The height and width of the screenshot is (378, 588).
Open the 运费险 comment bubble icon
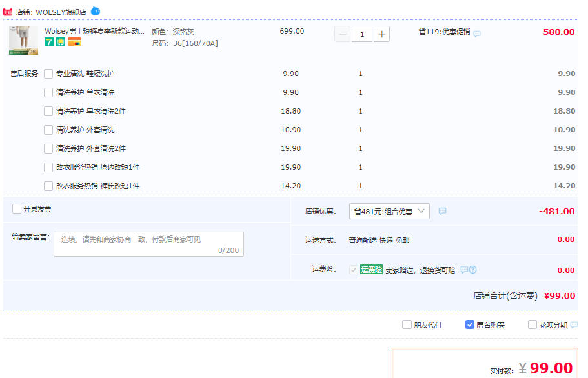pyautogui.click(x=464, y=270)
